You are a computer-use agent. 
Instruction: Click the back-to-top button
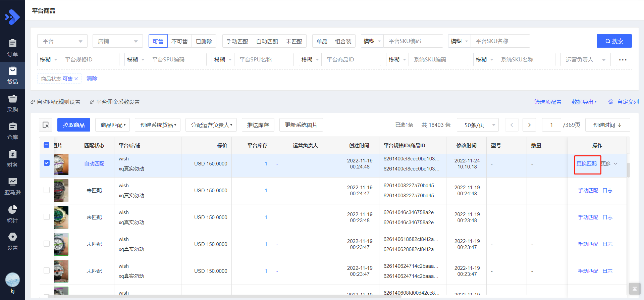[x=635, y=289]
